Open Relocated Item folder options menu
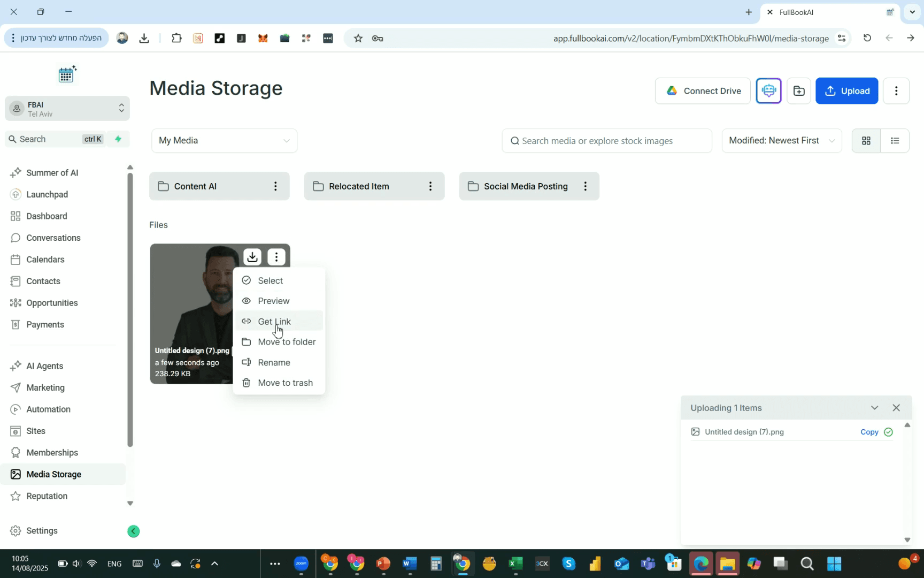 click(430, 186)
